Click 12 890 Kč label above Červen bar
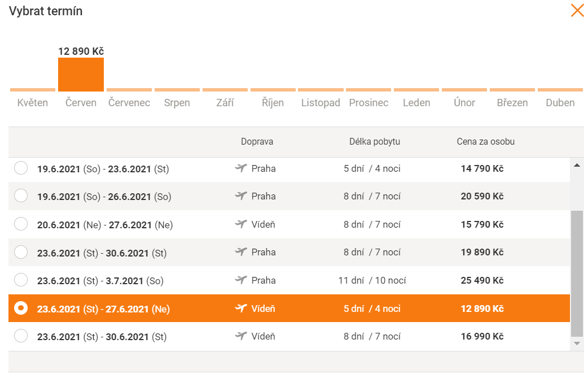 (x=81, y=51)
